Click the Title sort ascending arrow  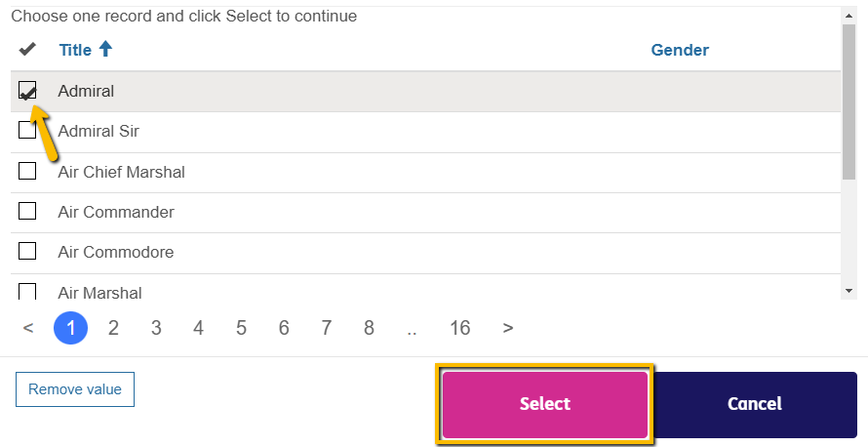105,49
